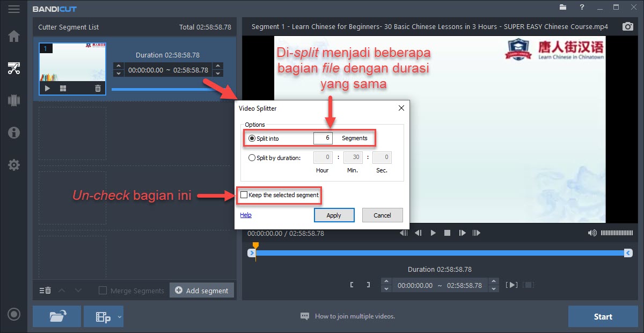This screenshot has width=644, height=333.
Task: Step forward one frame
Action: 462,233
